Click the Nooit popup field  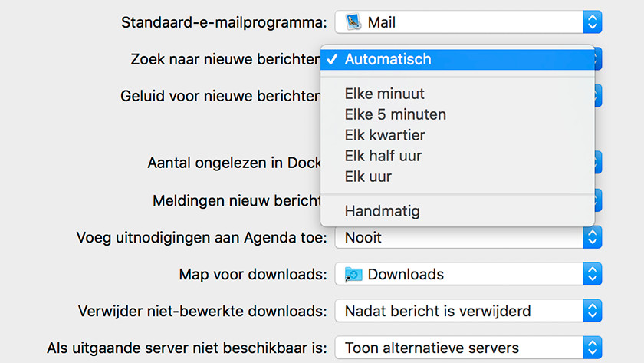click(x=468, y=237)
